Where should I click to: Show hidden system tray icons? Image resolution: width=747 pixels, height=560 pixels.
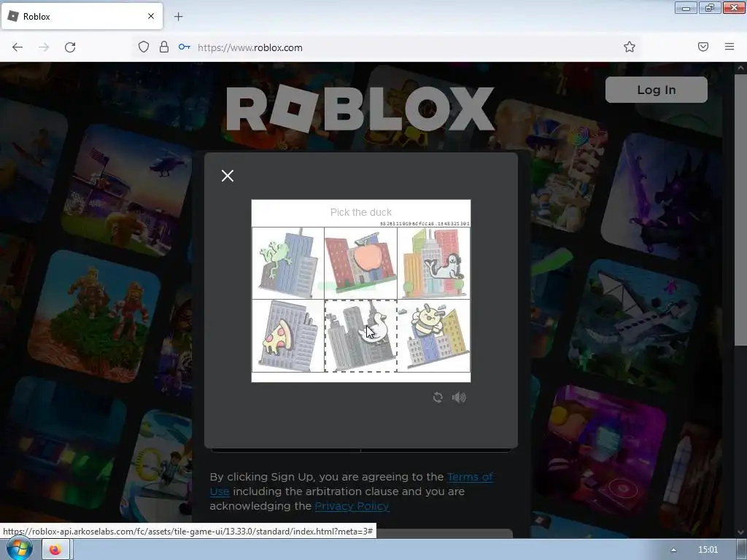673,550
